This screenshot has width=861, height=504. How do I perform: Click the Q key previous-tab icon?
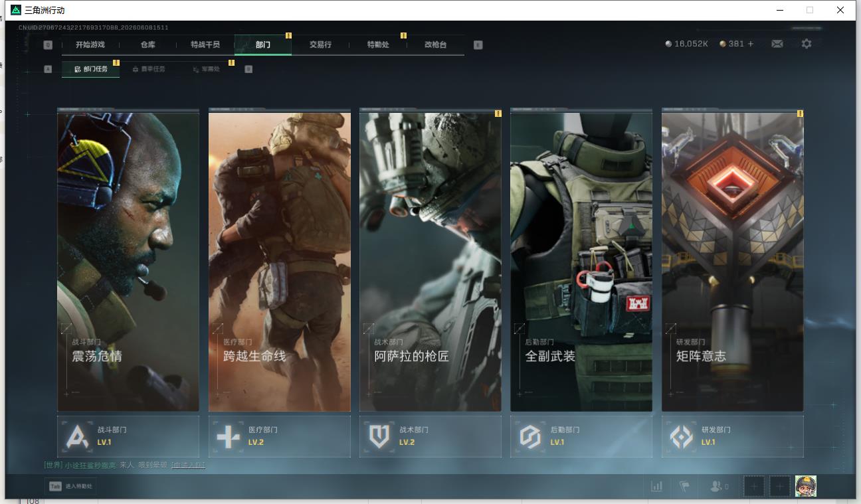tap(48, 45)
